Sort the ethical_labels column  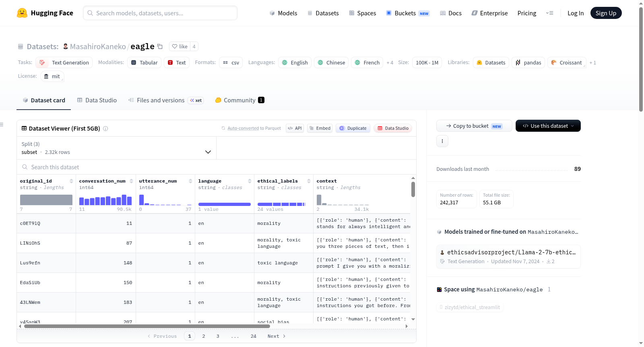309,181
